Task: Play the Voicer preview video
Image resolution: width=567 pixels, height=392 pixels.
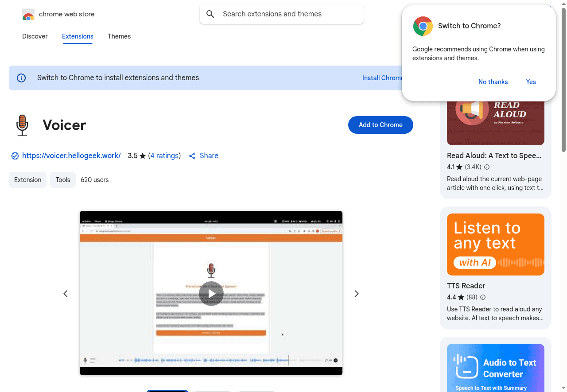Action: (x=211, y=293)
